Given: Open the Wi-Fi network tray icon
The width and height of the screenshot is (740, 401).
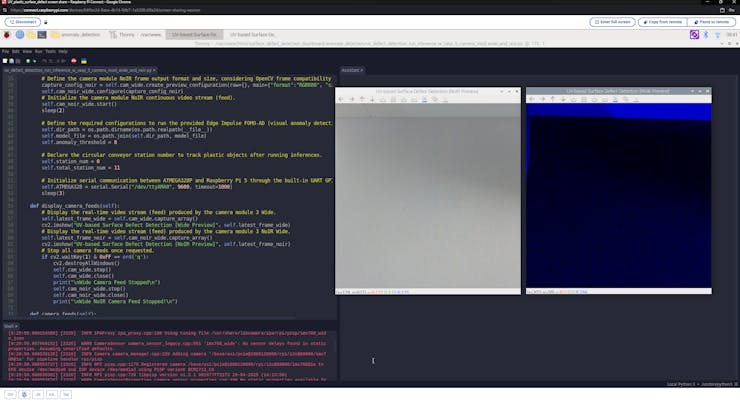Looking at the screenshot, I should 717,35.
